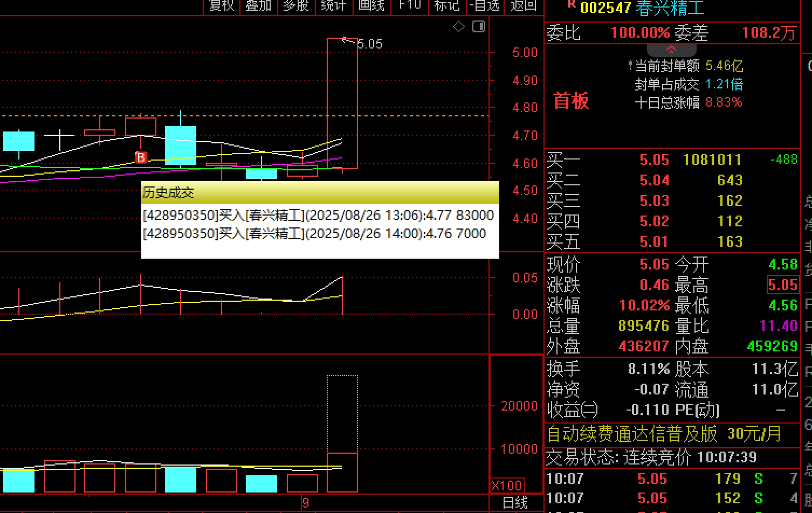Click the 总量 value 895476

pyautogui.click(x=644, y=326)
